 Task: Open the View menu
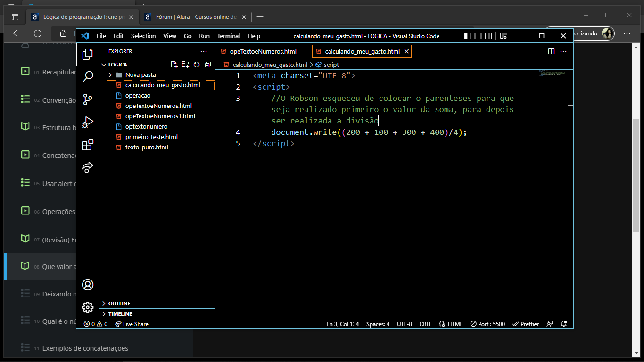point(170,36)
